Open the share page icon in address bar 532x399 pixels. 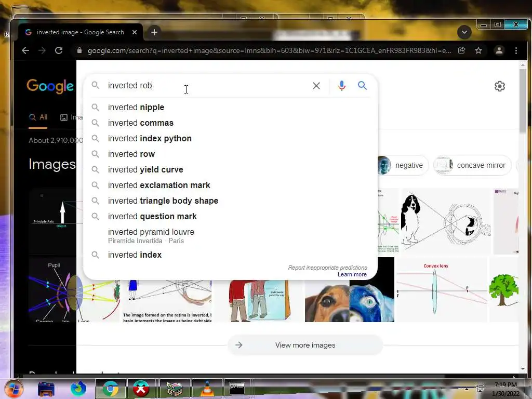(x=461, y=50)
